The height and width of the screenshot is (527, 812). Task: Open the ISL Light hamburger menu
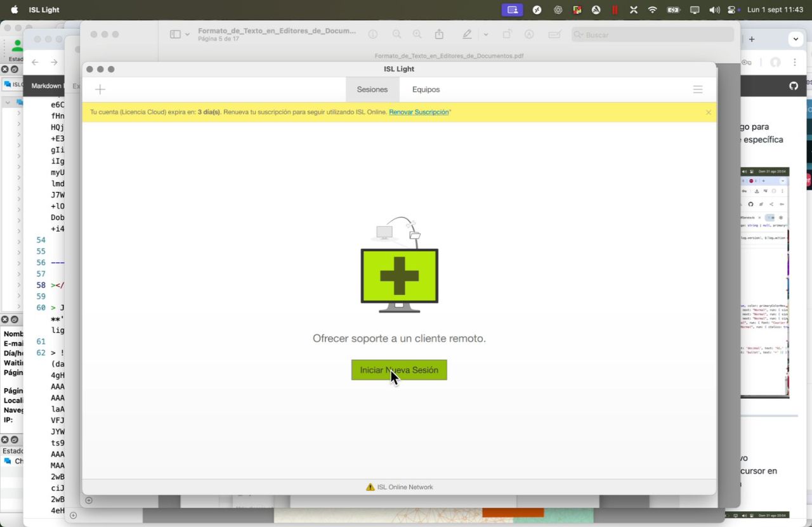click(698, 89)
